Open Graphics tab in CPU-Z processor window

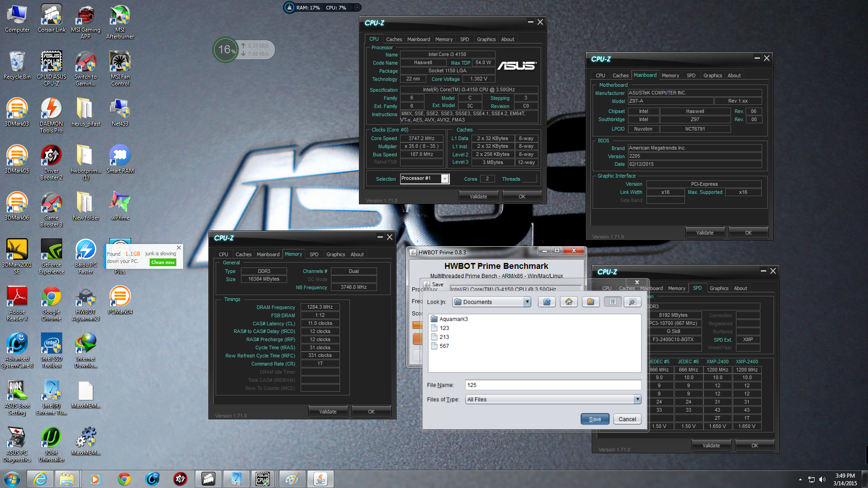pyautogui.click(x=486, y=39)
